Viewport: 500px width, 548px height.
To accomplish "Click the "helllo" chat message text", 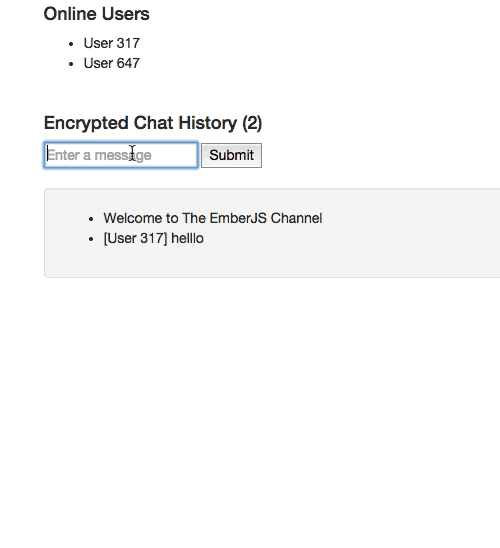I will tap(187, 238).
